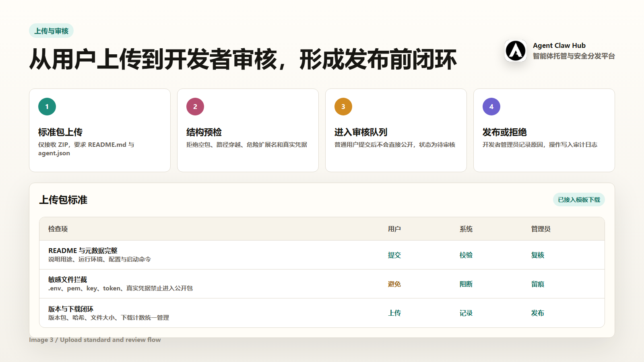Click the 检查项 column header
This screenshot has width=644, height=362.
pos(58,229)
